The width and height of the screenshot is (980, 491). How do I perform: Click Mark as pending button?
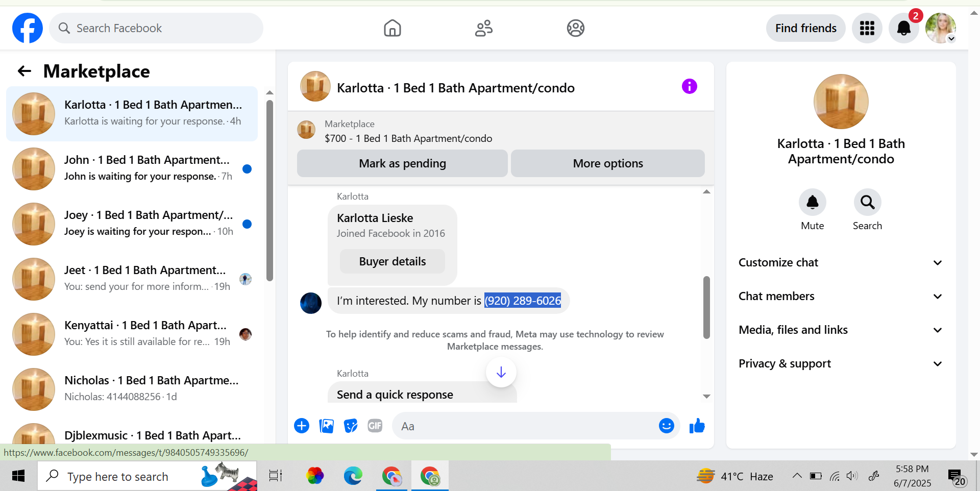tap(402, 163)
